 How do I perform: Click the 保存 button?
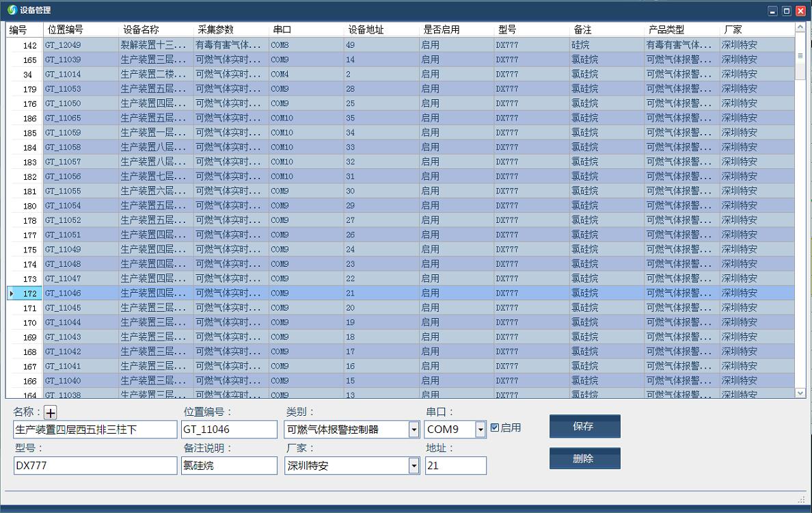(584, 426)
